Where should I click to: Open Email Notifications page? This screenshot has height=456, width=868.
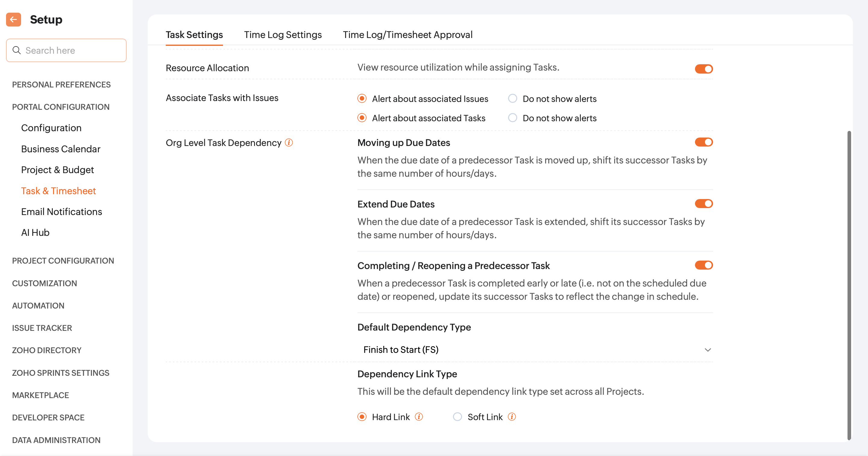61,211
